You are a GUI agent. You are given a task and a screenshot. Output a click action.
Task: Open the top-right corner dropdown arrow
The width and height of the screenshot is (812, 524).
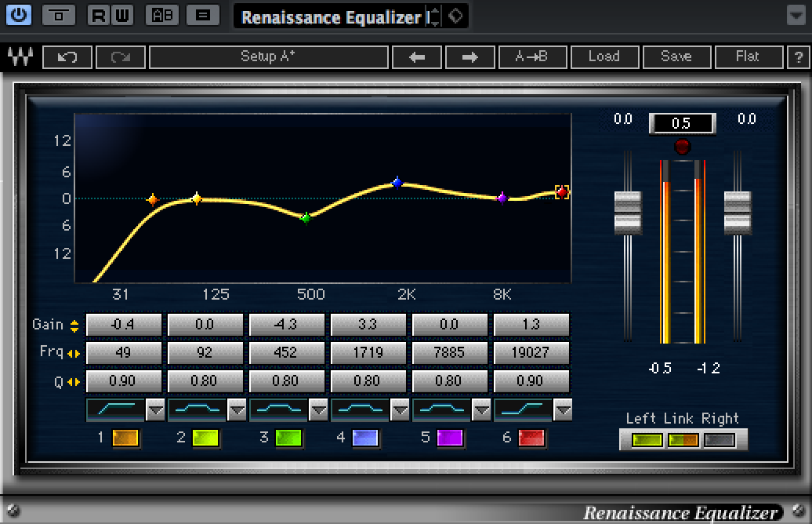[x=796, y=15]
